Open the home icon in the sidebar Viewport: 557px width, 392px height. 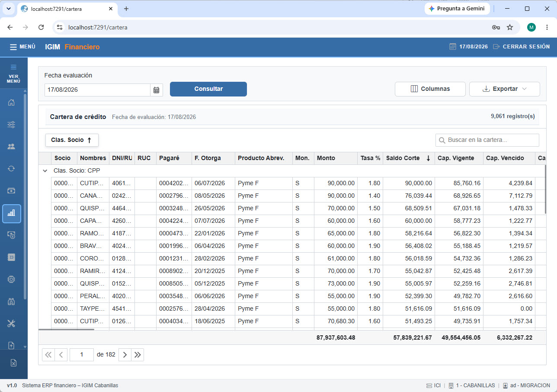12,103
